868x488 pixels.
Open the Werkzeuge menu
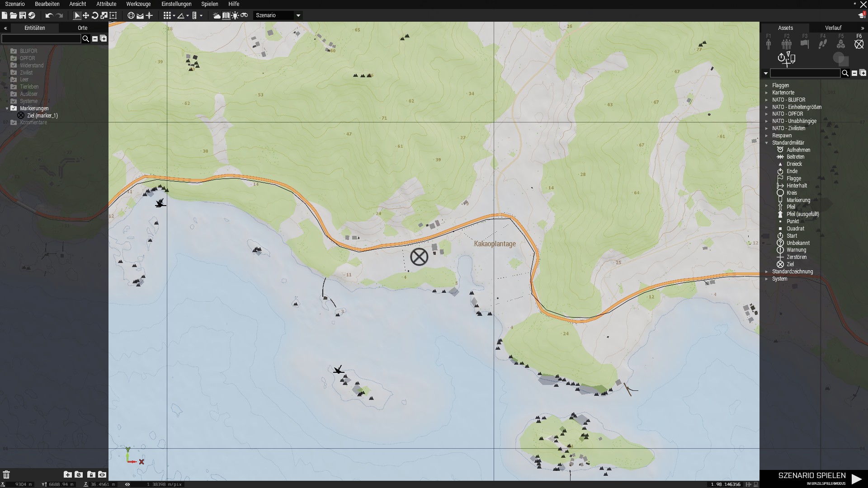(138, 4)
